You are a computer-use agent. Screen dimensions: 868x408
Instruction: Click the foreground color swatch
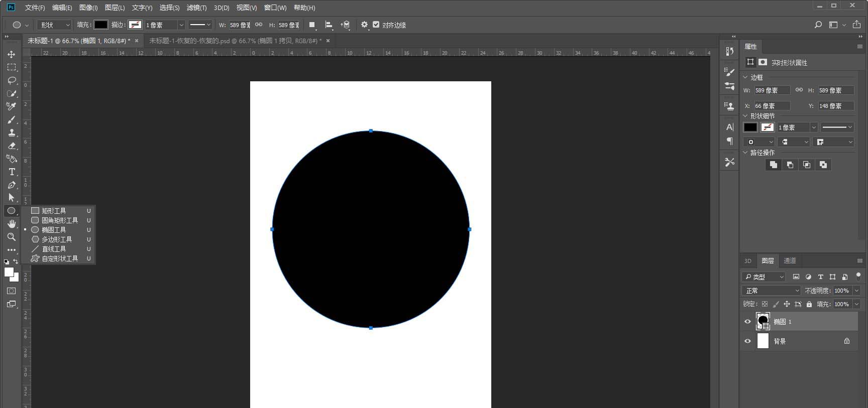pos(9,272)
